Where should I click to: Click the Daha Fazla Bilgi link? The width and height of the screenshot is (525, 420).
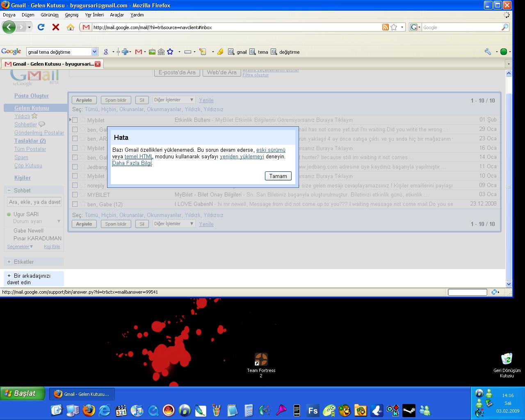tap(132, 163)
